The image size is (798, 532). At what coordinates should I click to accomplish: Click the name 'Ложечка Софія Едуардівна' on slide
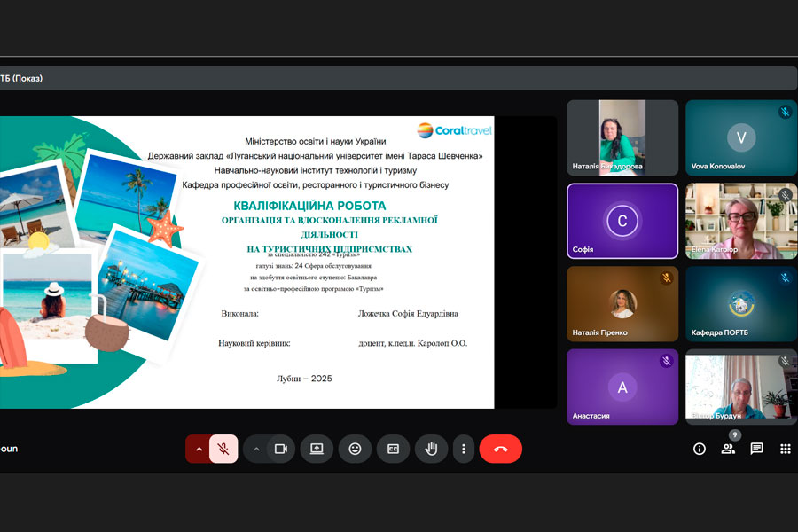(408, 314)
